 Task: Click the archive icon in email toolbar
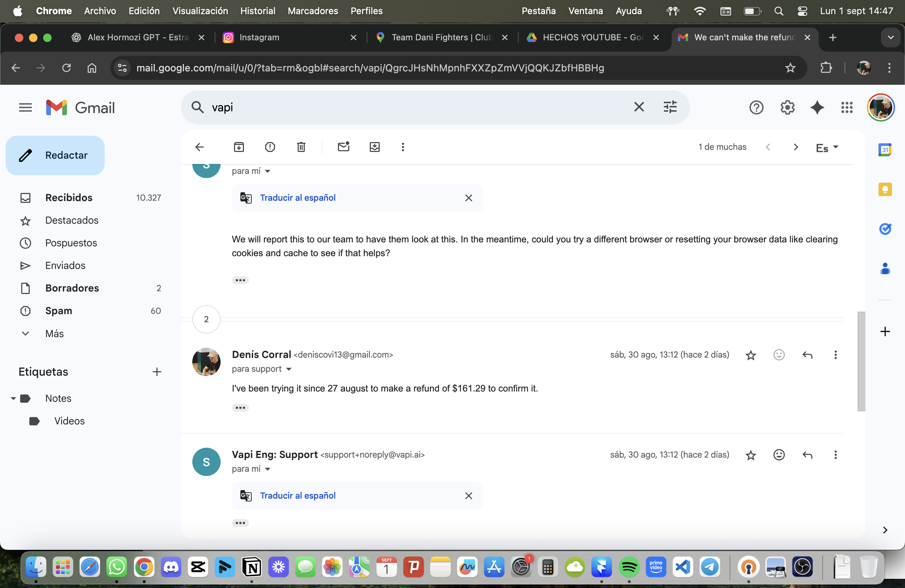pyautogui.click(x=239, y=147)
